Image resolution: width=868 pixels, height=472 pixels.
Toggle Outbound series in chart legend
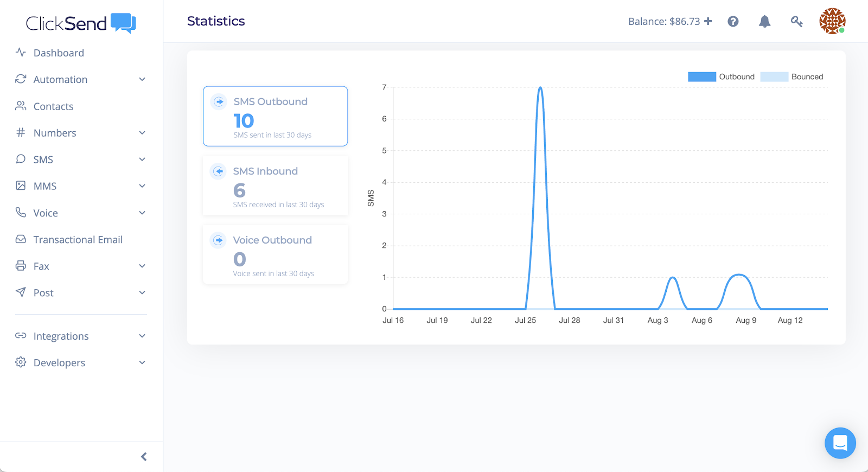pyautogui.click(x=721, y=76)
